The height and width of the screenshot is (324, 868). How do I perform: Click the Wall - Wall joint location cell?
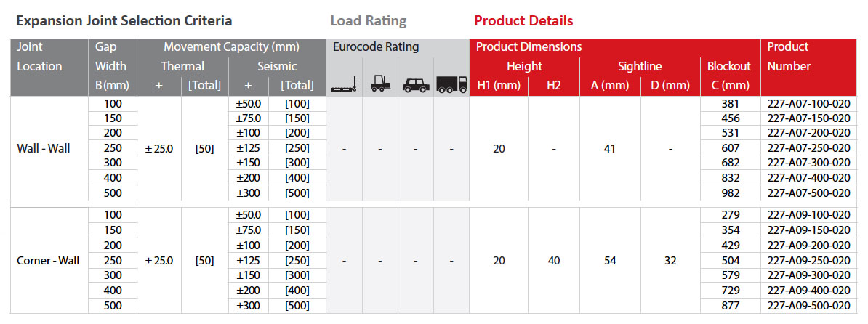tap(44, 148)
